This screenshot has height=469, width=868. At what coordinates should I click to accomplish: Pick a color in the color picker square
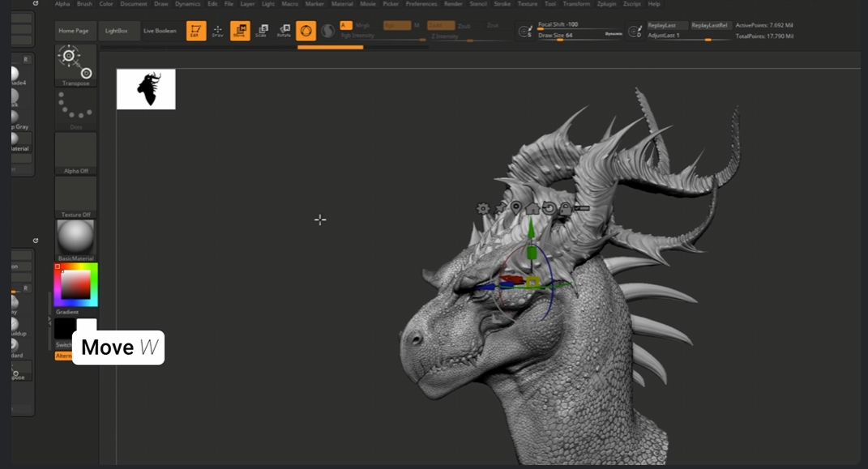point(76,285)
